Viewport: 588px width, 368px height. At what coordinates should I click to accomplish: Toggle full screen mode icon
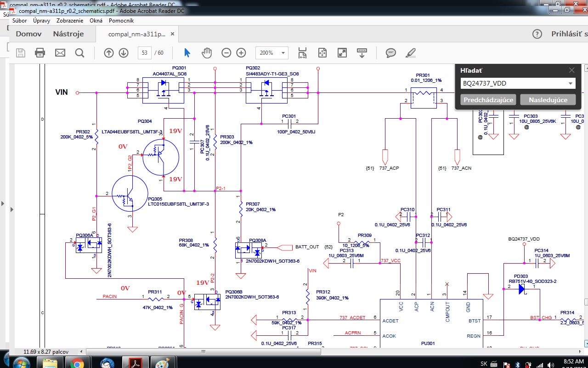tap(342, 53)
